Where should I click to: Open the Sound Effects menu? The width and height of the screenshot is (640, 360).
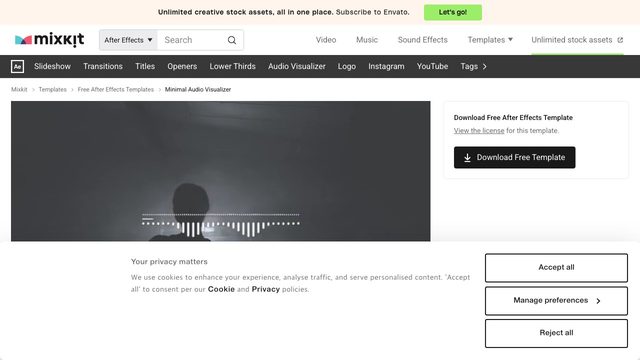point(422,40)
